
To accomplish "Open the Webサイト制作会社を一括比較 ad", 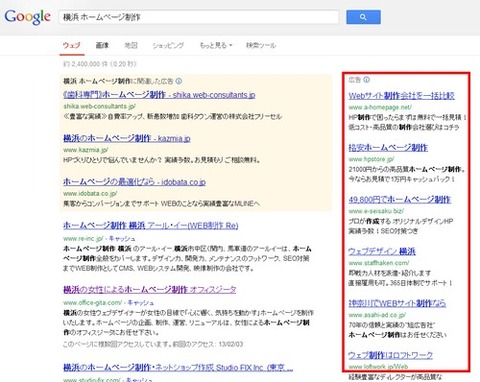I will pos(401,96).
